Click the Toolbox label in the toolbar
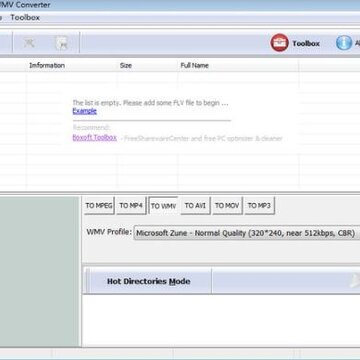This screenshot has width=360, height=360. (x=306, y=43)
